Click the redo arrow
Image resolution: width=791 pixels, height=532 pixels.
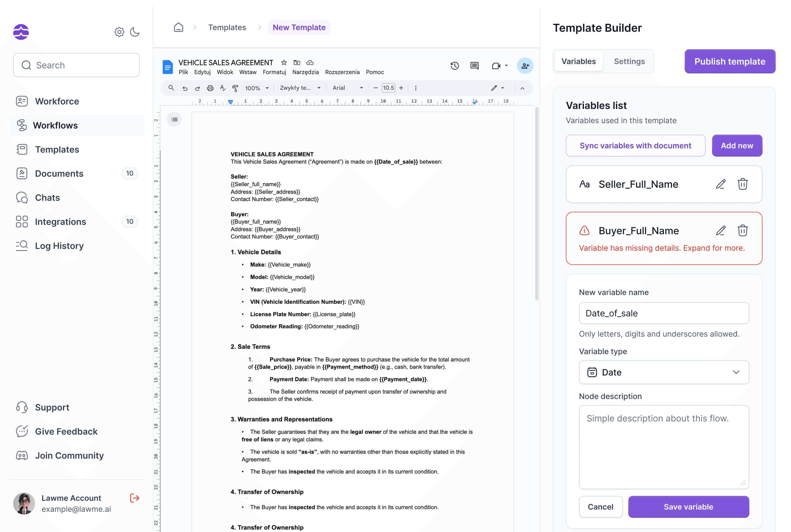[197, 88]
